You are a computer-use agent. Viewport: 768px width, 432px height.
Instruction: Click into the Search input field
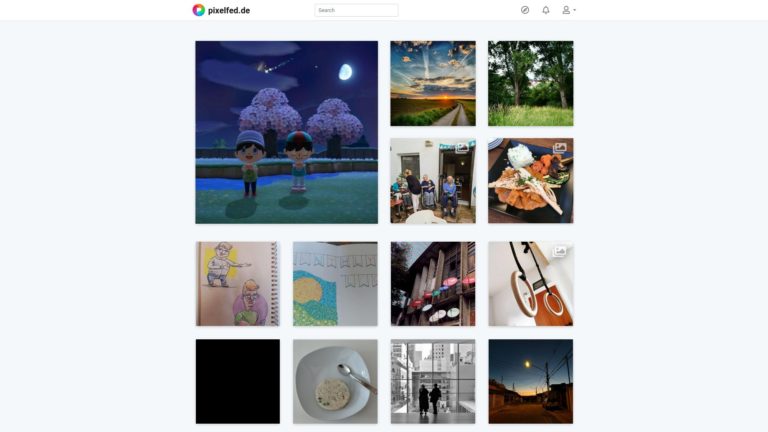coord(356,10)
